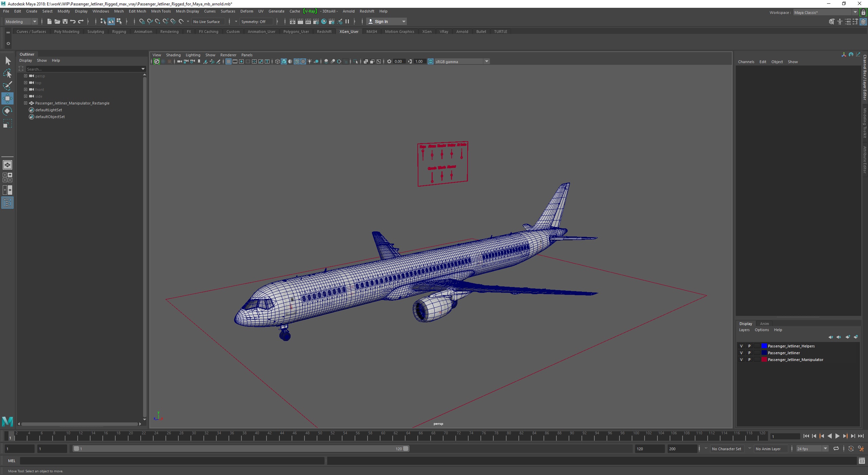Toggle Outliner panel button in toolbox
This screenshot has height=475, width=868.
point(7,203)
